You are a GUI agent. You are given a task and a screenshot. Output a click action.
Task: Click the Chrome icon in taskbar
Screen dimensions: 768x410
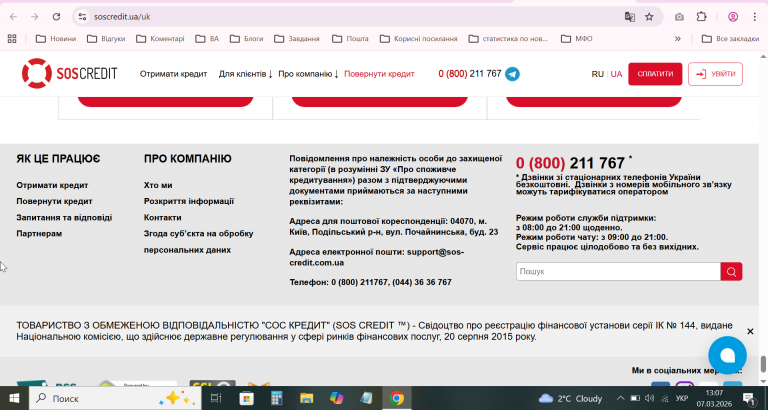pos(397,398)
